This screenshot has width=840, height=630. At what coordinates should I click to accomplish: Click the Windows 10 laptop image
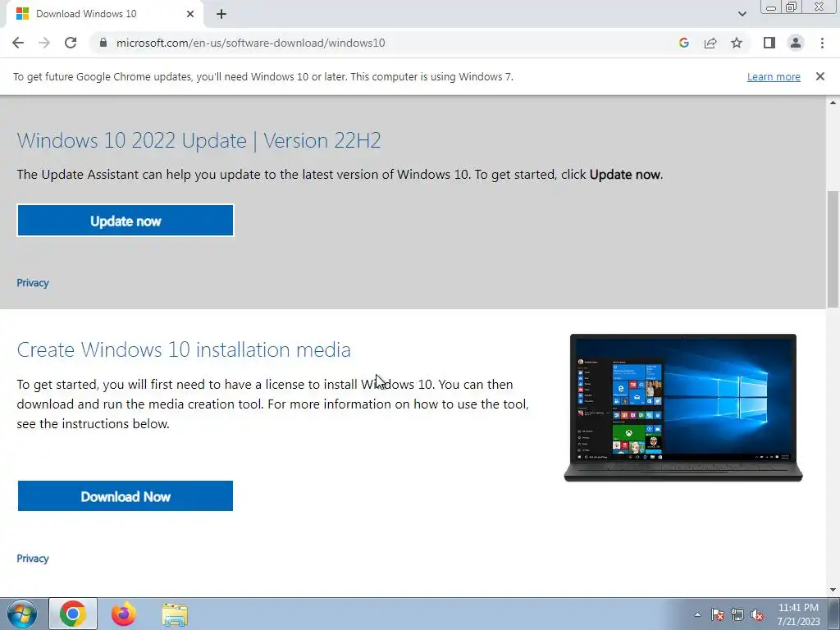pyautogui.click(x=683, y=408)
